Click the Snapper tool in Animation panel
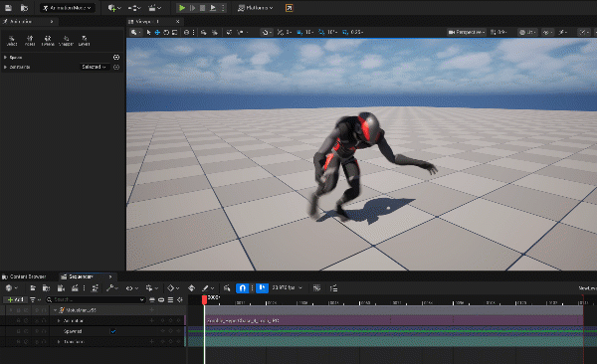The height and width of the screenshot is (364, 597). (66, 41)
